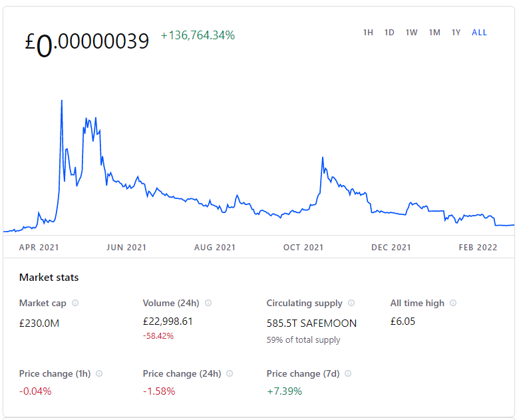517x420 pixels.
Task: Click the 585.5T SAFEMOON supply value
Action: point(311,323)
